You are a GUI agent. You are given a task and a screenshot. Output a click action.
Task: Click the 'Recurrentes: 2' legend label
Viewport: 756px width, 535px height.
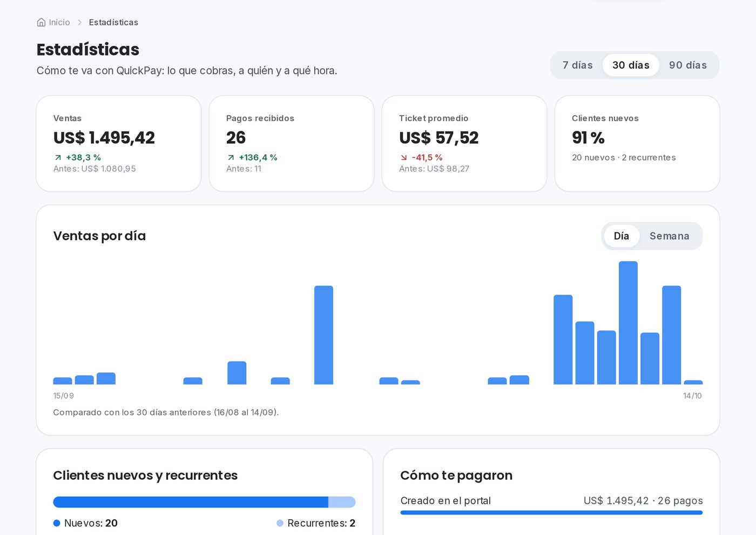[x=321, y=523]
